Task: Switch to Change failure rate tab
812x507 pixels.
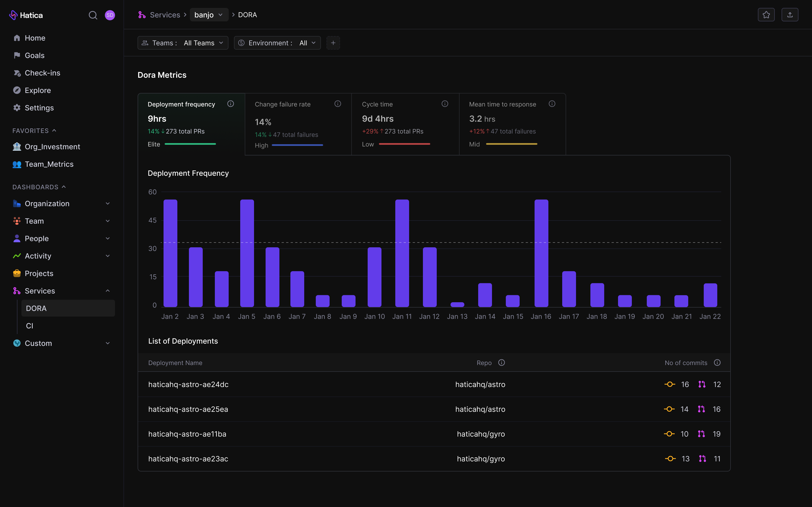Action: (x=298, y=124)
